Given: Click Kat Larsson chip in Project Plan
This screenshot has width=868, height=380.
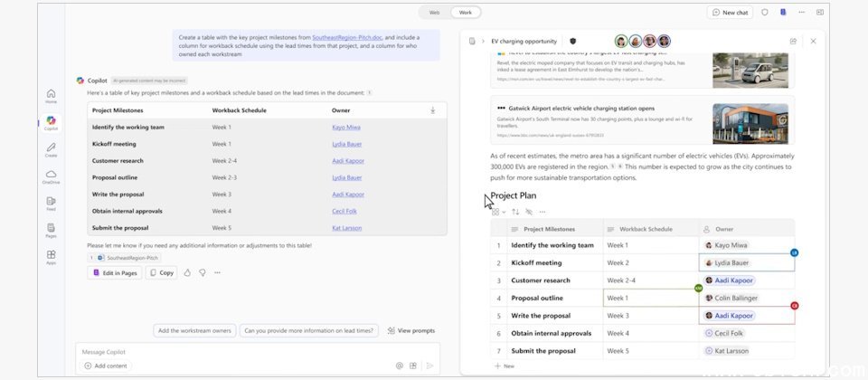Looking at the screenshot, I should 726,351.
